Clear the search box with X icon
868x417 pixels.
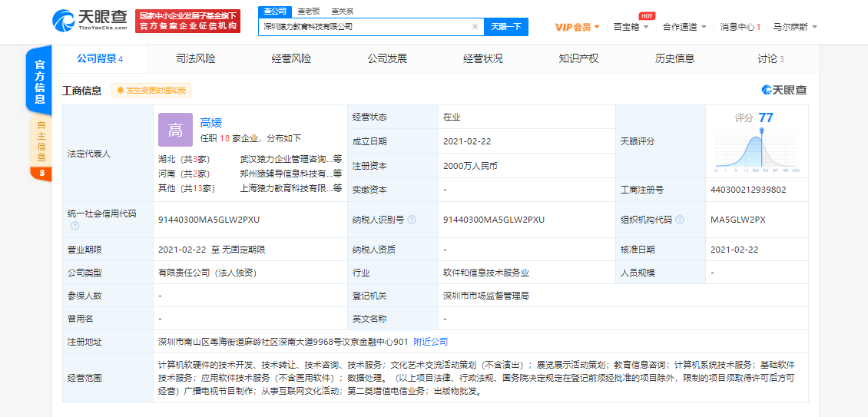(475, 27)
